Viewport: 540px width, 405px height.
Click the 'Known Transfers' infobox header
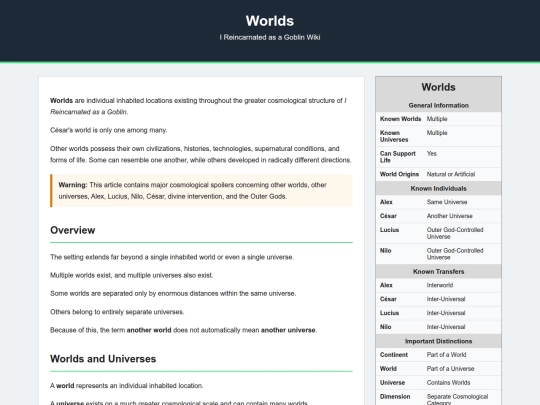coord(438,271)
